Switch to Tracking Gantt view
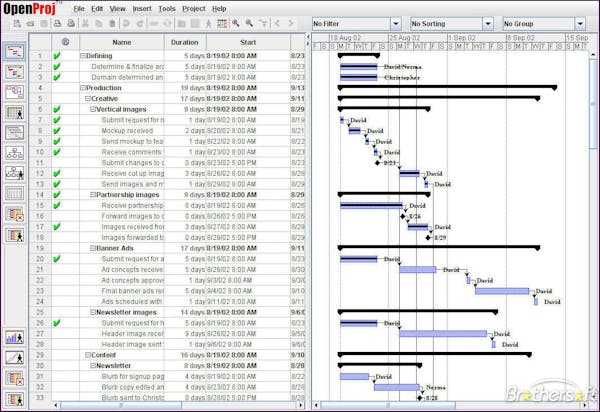Screen dimensions: 600x412 (x=15, y=72)
